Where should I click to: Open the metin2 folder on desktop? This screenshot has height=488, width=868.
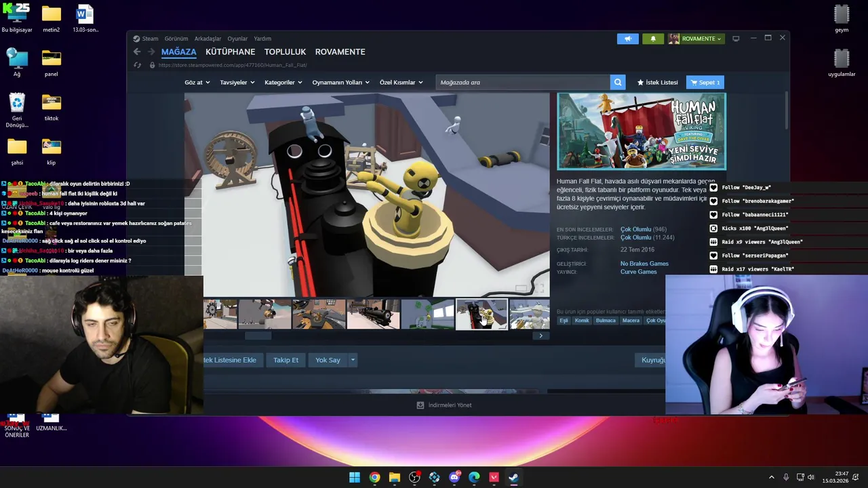click(52, 19)
